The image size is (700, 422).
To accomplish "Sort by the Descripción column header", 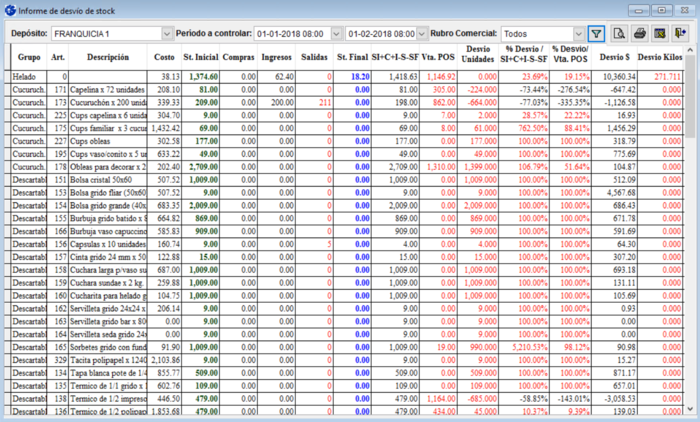I will tap(108, 58).
